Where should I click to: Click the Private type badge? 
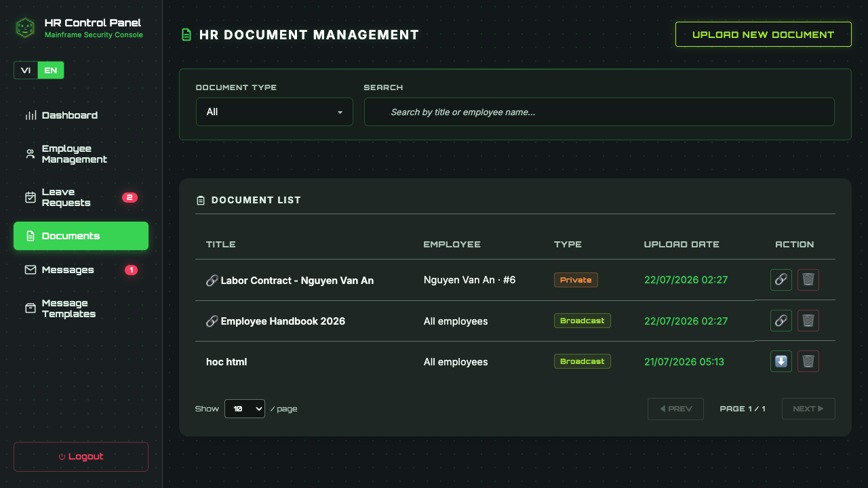[576, 280]
